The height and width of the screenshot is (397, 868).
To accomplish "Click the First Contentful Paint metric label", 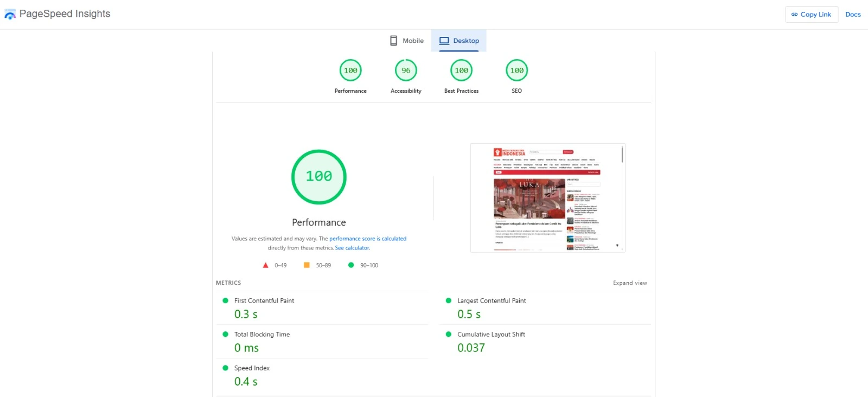I will click(264, 300).
